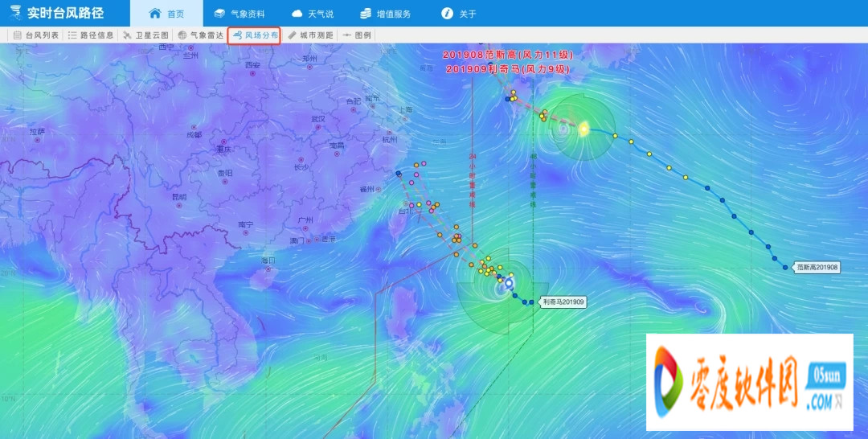This screenshot has width=868, height=439.
Task: Click the 增值服务 menu item
Action: pos(385,14)
